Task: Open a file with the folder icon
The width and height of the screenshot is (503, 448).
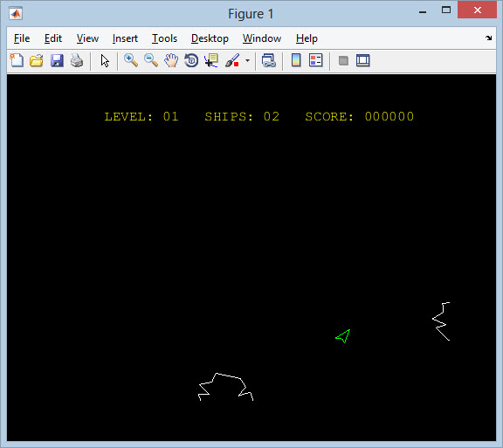Action: point(37,60)
